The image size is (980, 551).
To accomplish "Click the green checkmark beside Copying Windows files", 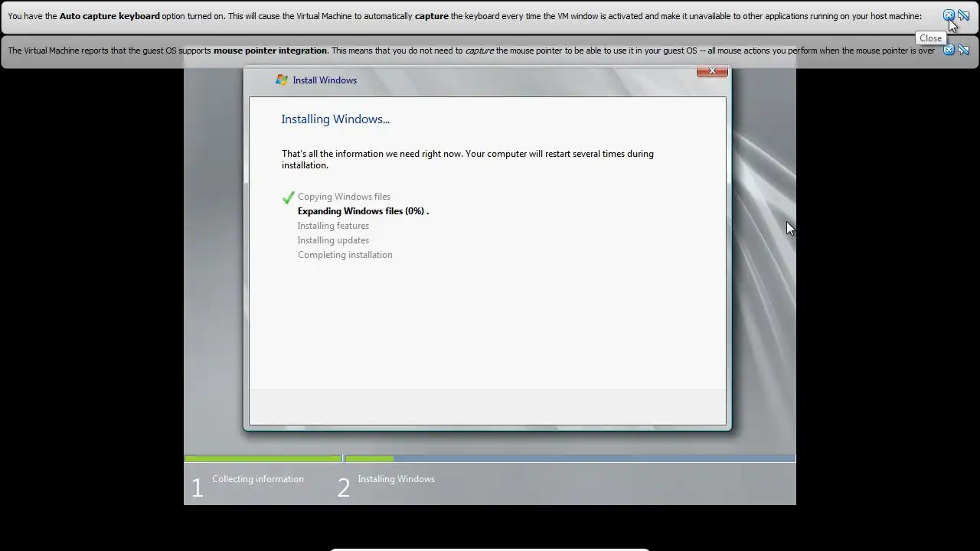I will coord(288,197).
